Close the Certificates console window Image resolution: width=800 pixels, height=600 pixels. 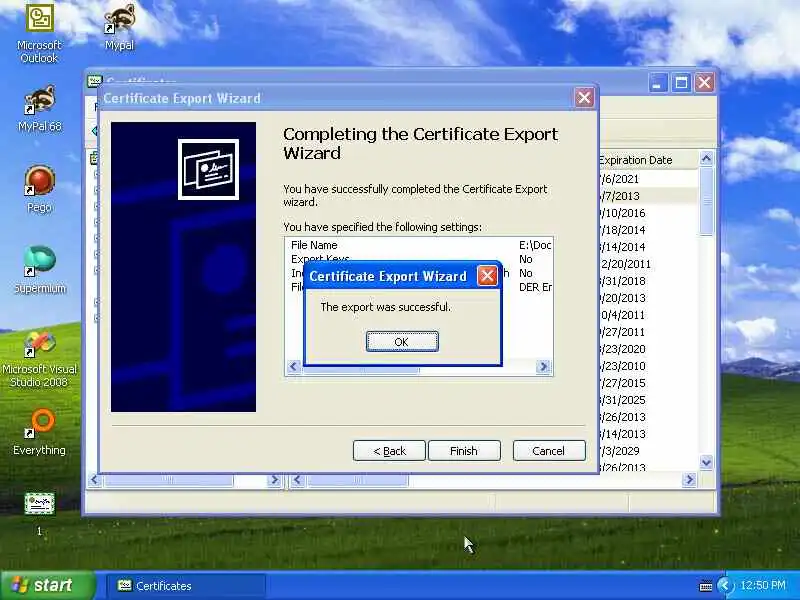click(x=705, y=83)
